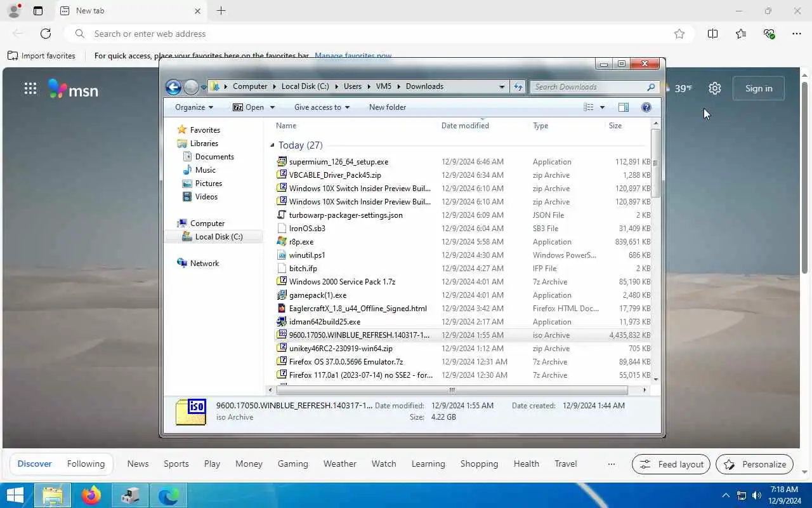Select unikey46RC2-230919-win64.zip file

click(x=341, y=348)
